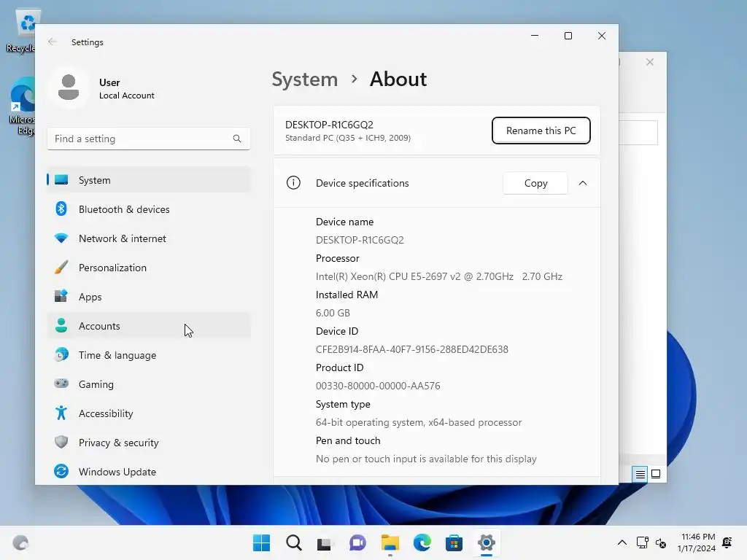
Task: Open Microsoft Store from the taskbar
Action: point(454,542)
